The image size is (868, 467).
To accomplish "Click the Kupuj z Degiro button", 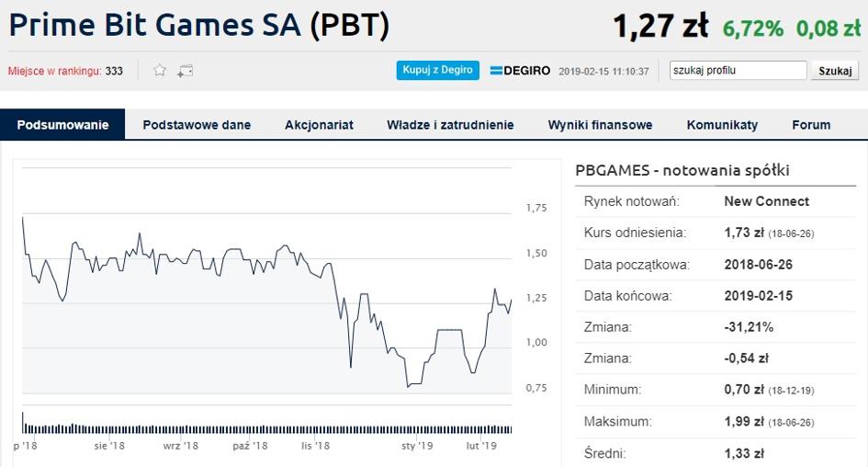I will pos(437,71).
